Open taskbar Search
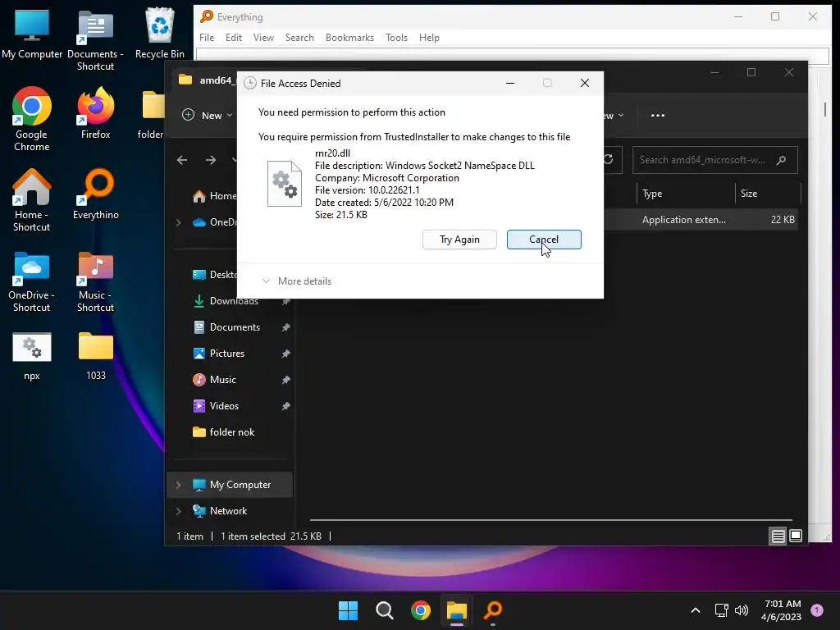Image resolution: width=840 pixels, height=630 pixels. tap(384, 610)
